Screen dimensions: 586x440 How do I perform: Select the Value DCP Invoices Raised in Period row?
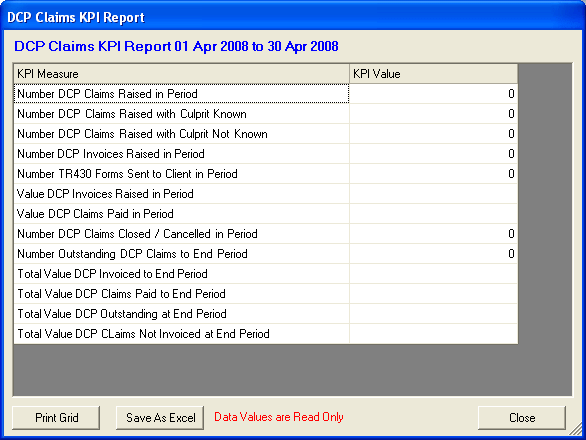coord(266,194)
